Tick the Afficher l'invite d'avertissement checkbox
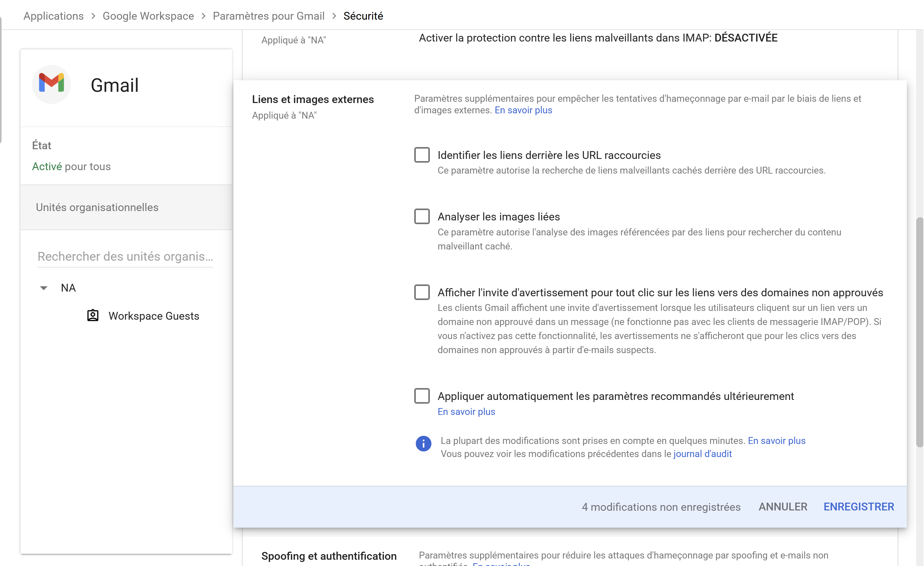This screenshot has height=566, width=924. click(422, 292)
